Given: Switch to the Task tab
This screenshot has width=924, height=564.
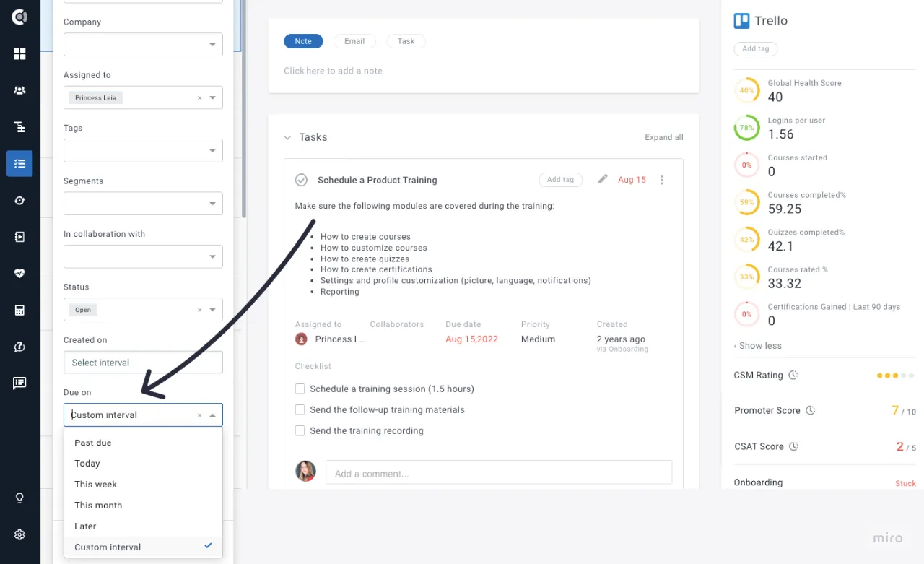Looking at the screenshot, I should tap(406, 41).
